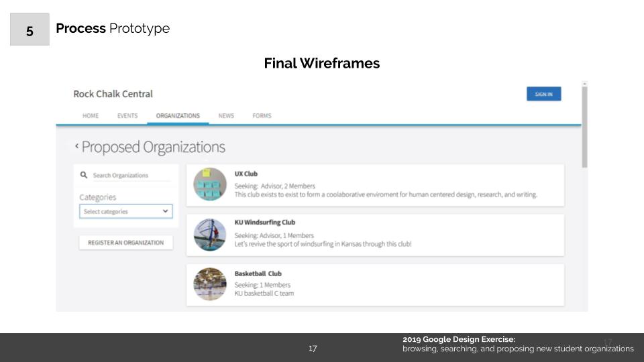Open the KU Windsurfing Club profile picture

point(210,235)
